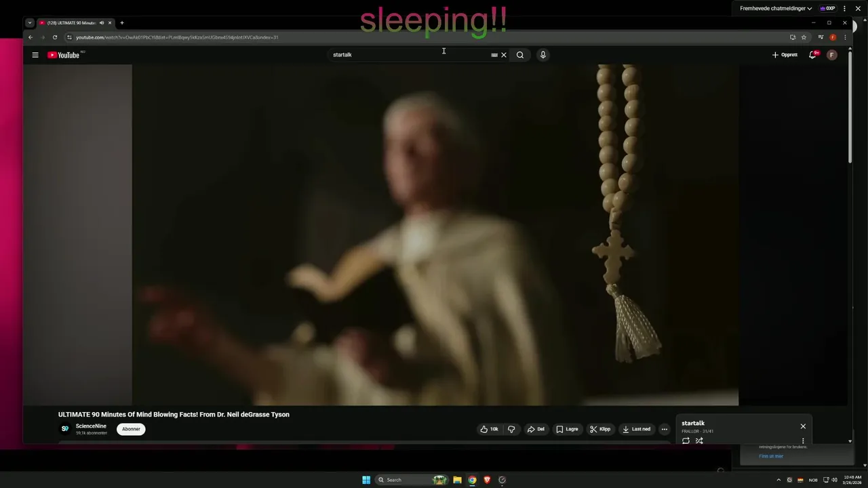Open Chrome media controls icon
868x488 pixels.
[x=821, y=37]
